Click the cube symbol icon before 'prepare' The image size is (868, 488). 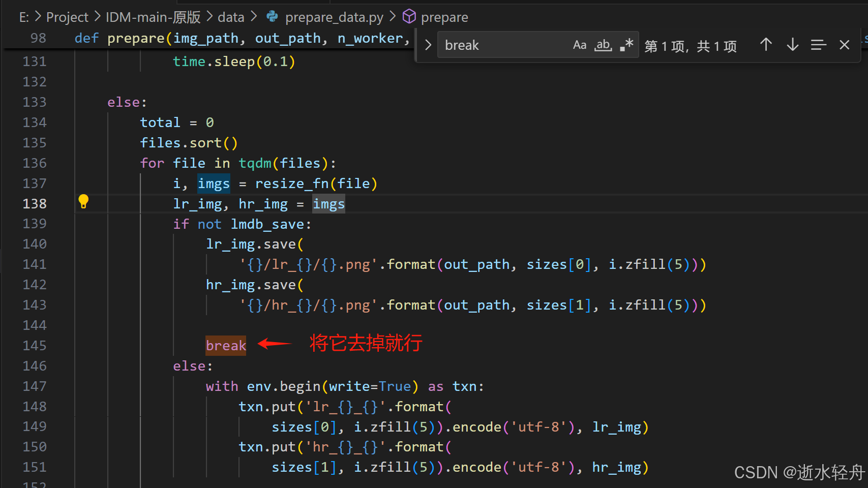tap(409, 17)
